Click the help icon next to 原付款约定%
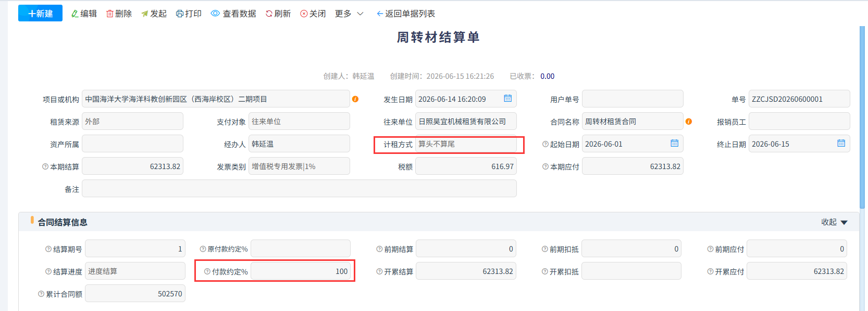The height and width of the screenshot is (311, 868). pos(203,249)
